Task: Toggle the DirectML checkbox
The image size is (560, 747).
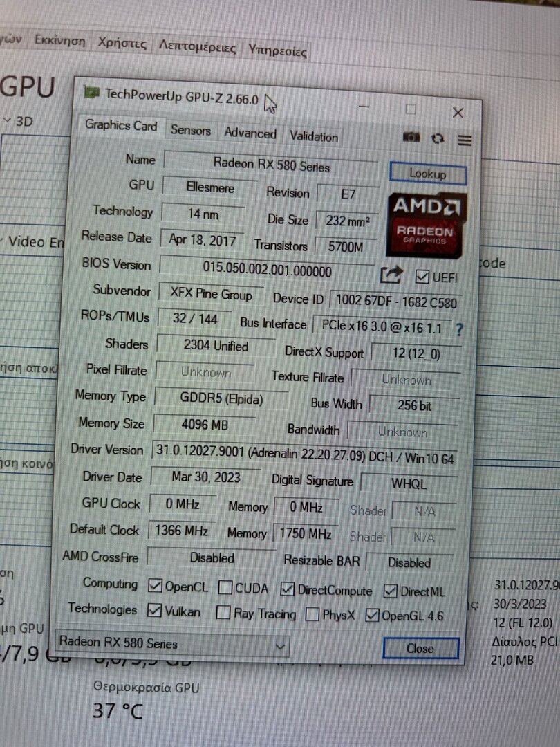Action: (390, 591)
